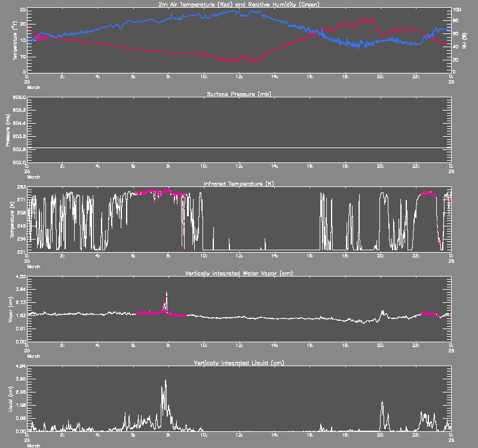Select the '806.0' pressure tick value
The height and width of the screenshot is (448, 478).
[x=19, y=97]
